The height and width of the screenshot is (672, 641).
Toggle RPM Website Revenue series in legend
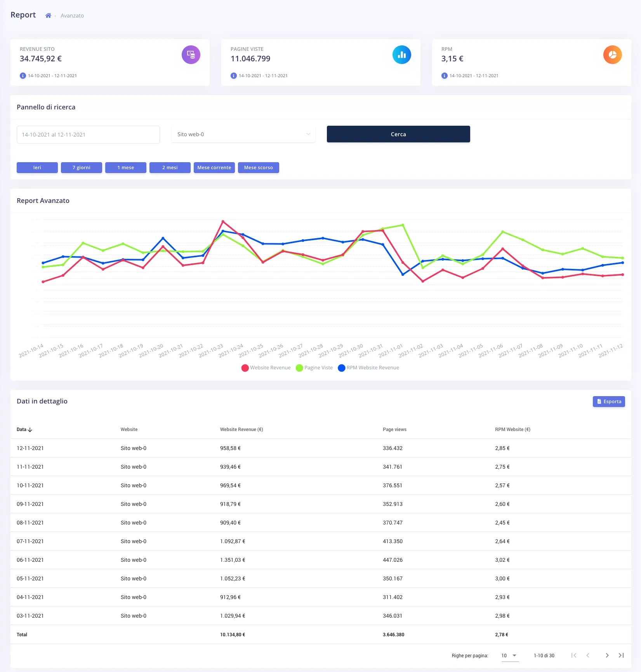tap(368, 368)
